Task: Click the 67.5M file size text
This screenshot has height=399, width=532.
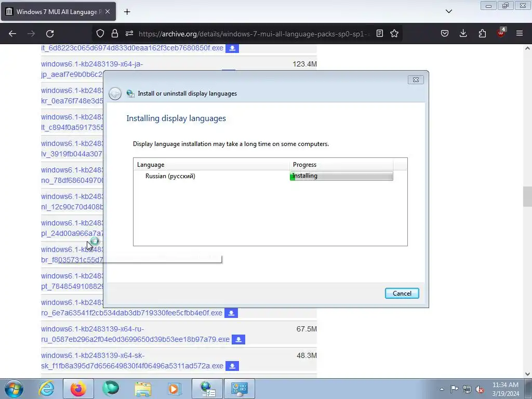Action: click(x=307, y=329)
